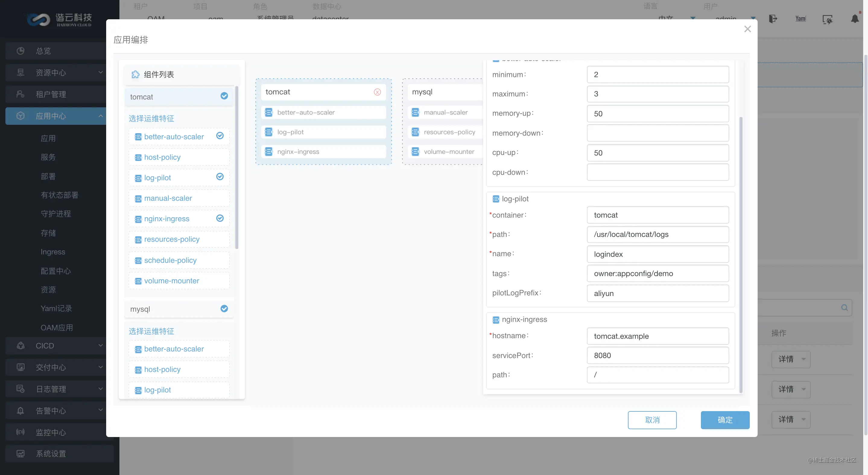Expand the 交付中心 menu chevron
This screenshot has height=475, width=868.
click(x=100, y=367)
